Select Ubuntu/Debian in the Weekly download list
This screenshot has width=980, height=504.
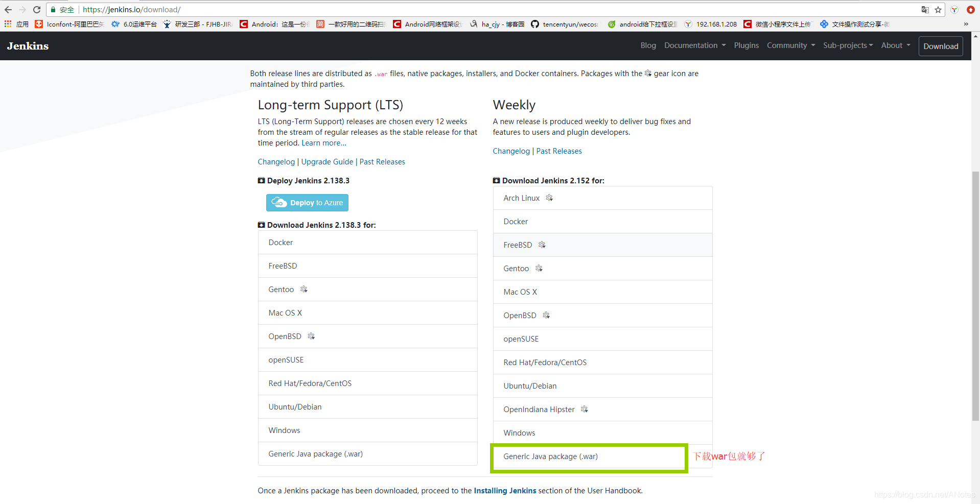pyautogui.click(x=603, y=386)
